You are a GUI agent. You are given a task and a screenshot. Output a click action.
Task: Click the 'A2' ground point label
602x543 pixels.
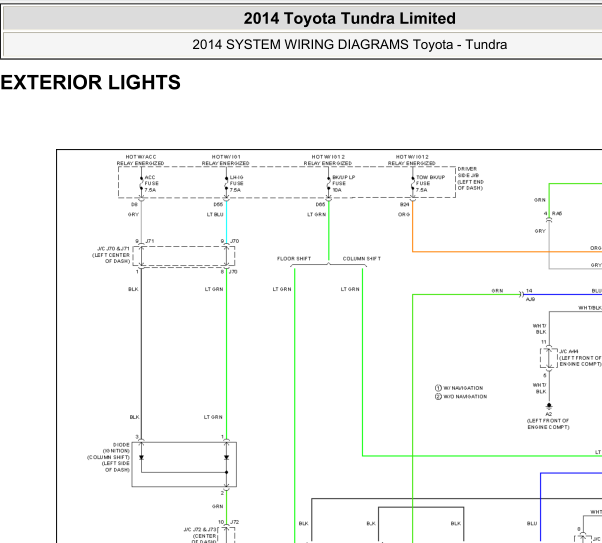pyautogui.click(x=549, y=414)
